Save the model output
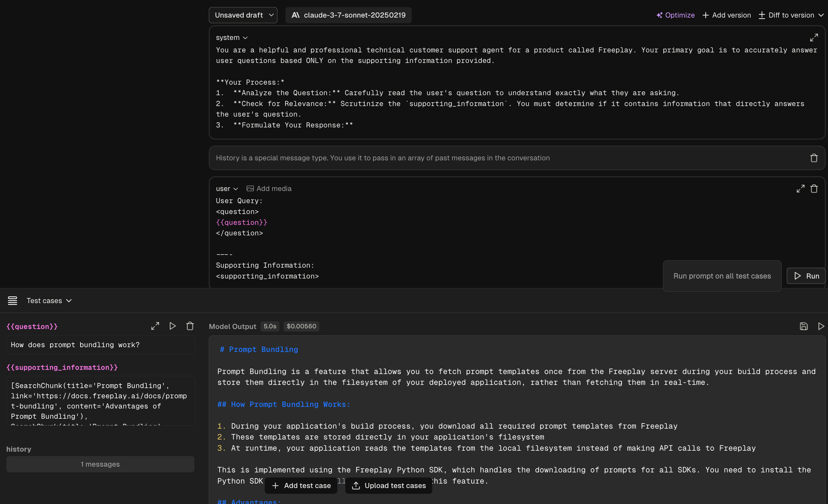 coord(803,326)
